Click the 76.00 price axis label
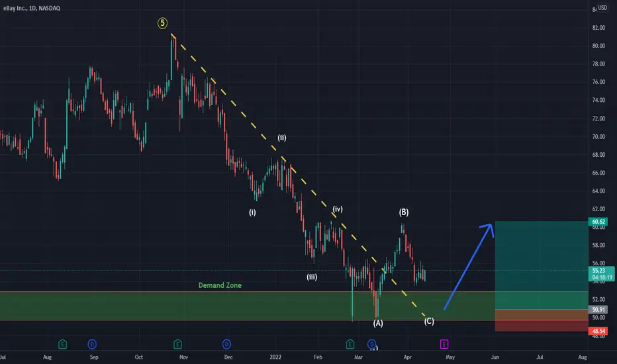Screen dimensions: 617x364 [598, 82]
